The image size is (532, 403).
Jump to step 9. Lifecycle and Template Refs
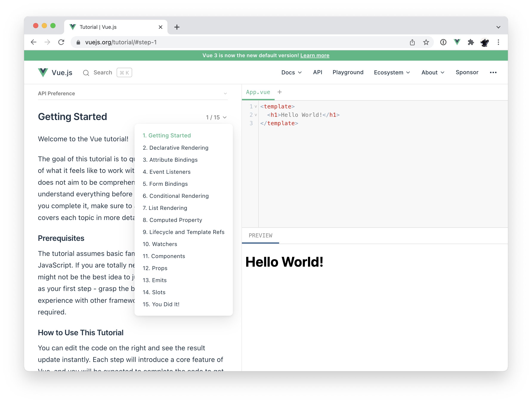(184, 232)
